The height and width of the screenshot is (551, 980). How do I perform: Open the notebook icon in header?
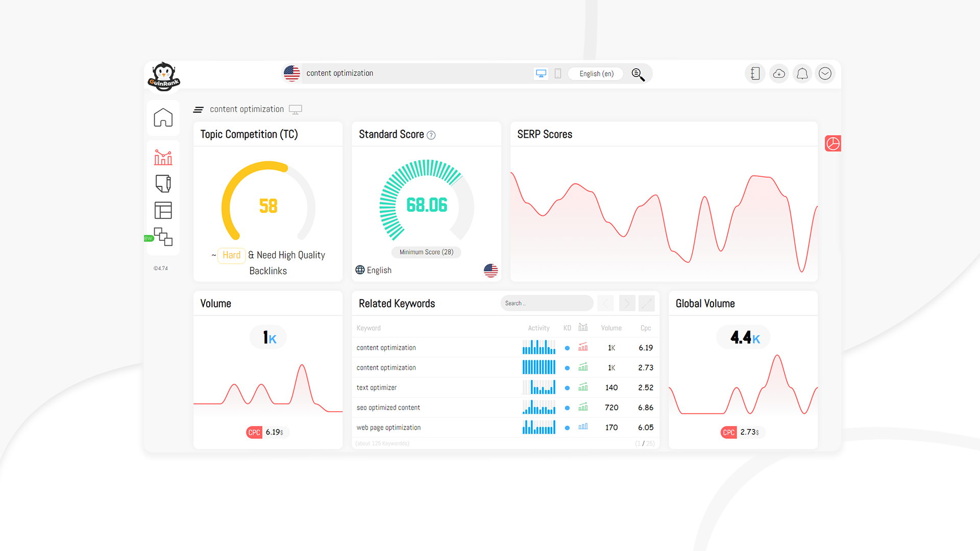(755, 73)
